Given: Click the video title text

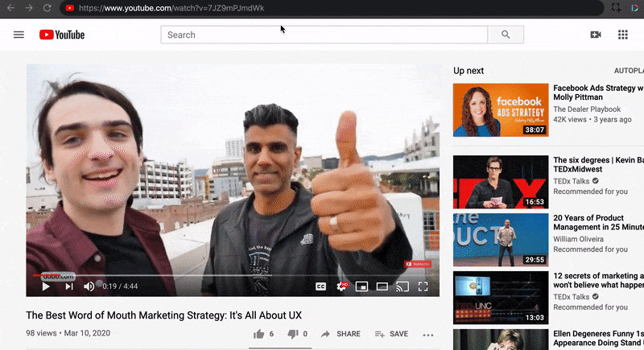Looking at the screenshot, I should coord(164,315).
